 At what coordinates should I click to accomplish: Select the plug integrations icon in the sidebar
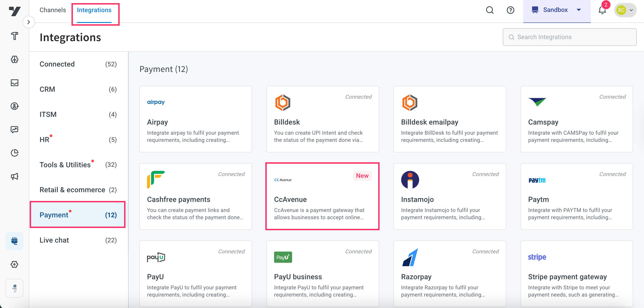click(14, 241)
